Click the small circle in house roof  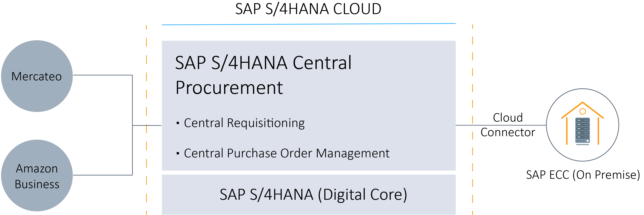[582, 111]
